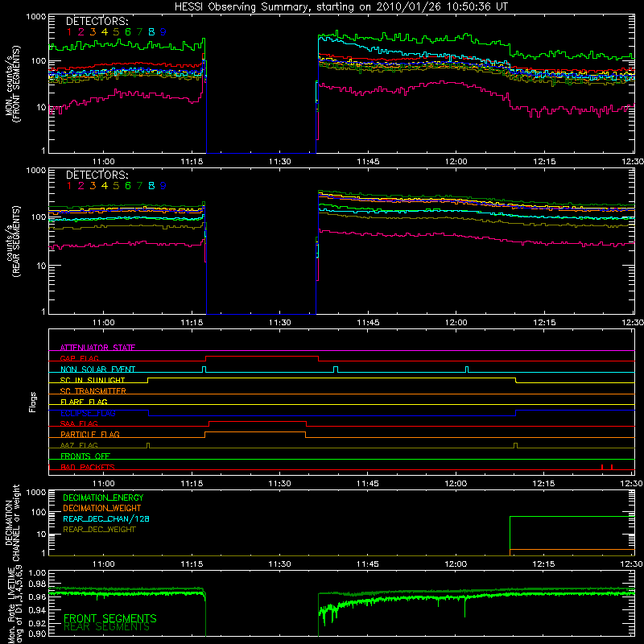Select detector 8 in the front segments legend
Image resolution: width=644 pixels, height=644 pixels.
(151, 31)
